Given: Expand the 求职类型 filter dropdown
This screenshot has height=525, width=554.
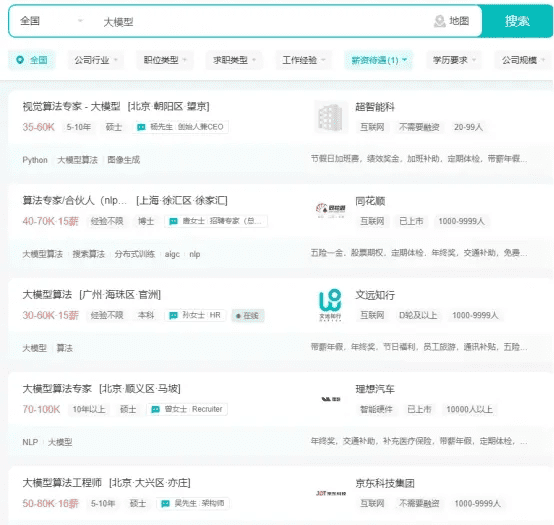Looking at the screenshot, I should coord(234,60).
